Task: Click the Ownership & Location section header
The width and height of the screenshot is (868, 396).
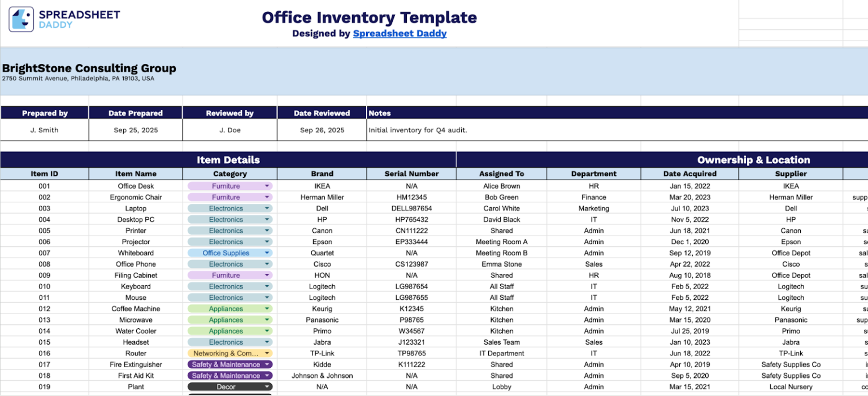Action: point(754,160)
